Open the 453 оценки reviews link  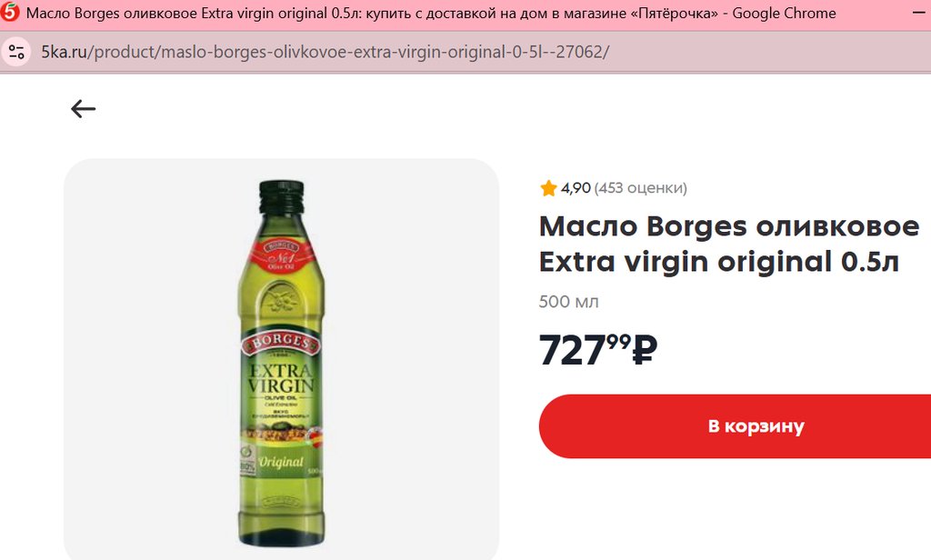(x=641, y=188)
